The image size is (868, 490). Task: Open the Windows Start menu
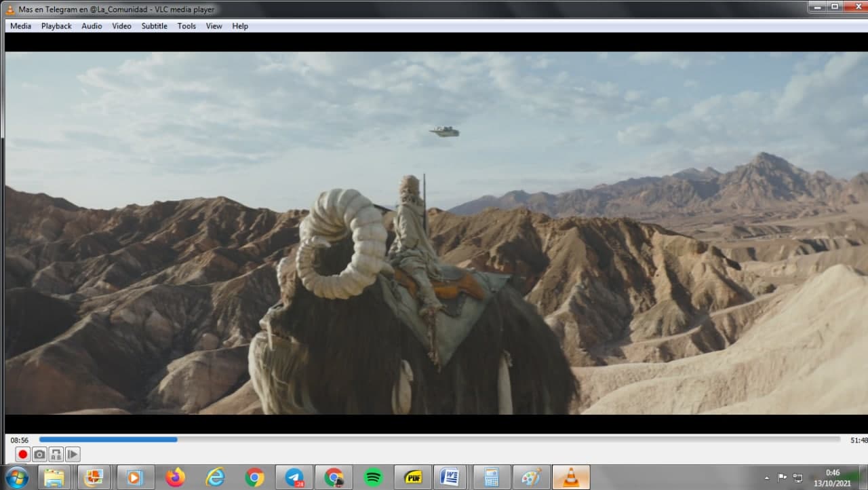pyautogui.click(x=16, y=477)
